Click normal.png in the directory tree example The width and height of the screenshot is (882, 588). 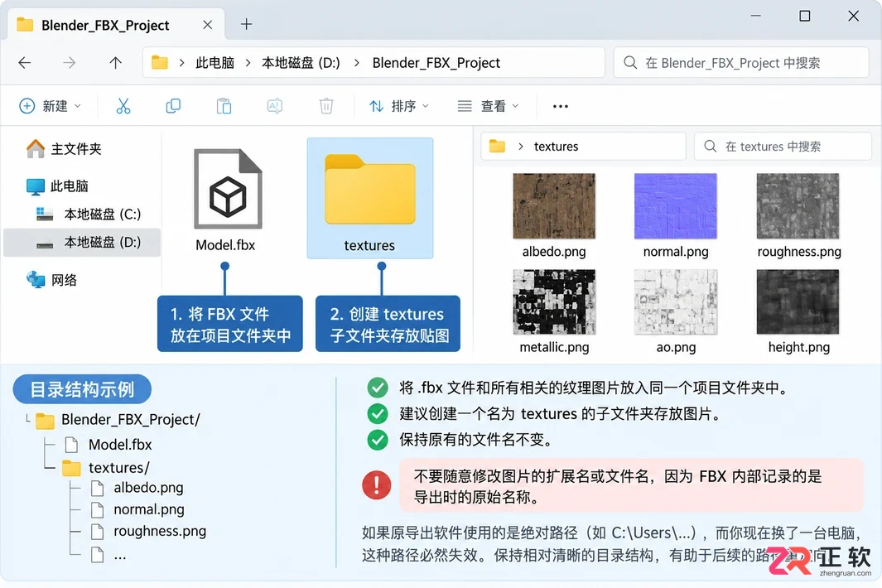[149, 509]
